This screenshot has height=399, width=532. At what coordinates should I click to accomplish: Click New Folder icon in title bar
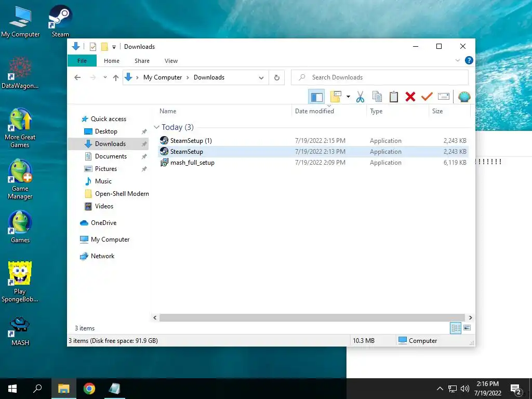coord(105,47)
